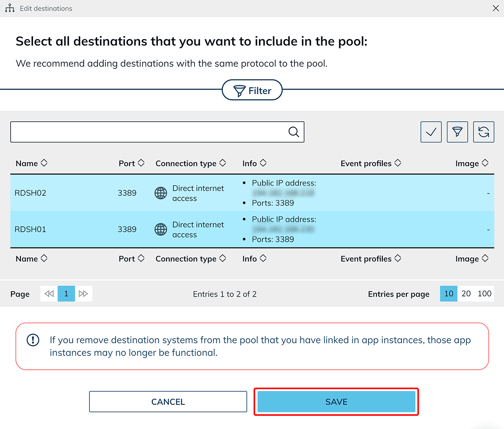Save the destination pool changes
This screenshot has width=504, height=429.
tap(336, 402)
